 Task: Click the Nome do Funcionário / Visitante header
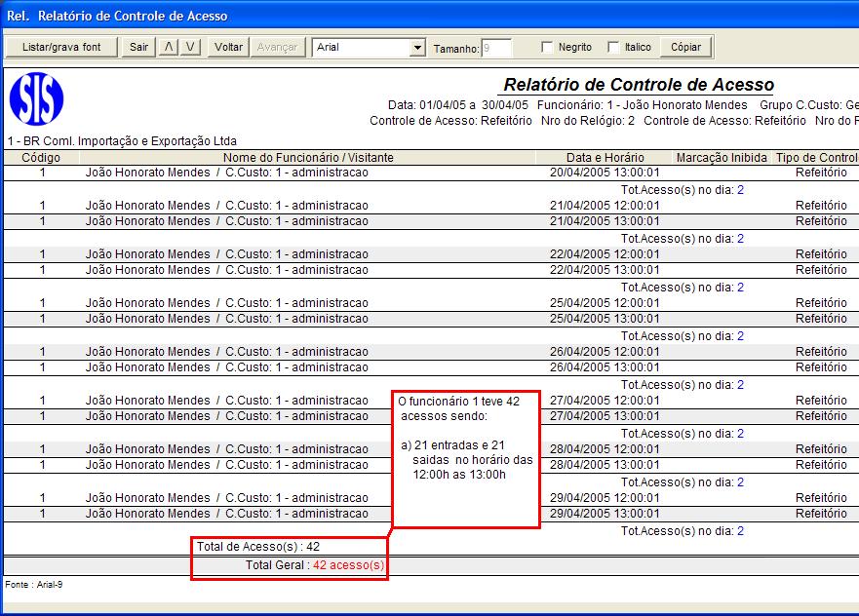[308, 158]
